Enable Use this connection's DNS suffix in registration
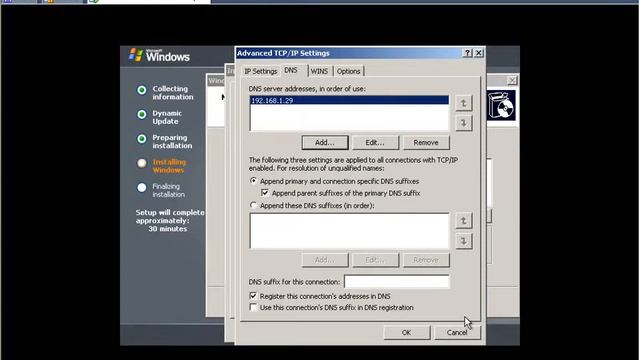Screen dimensions: 640x360 pyautogui.click(x=253, y=307)
